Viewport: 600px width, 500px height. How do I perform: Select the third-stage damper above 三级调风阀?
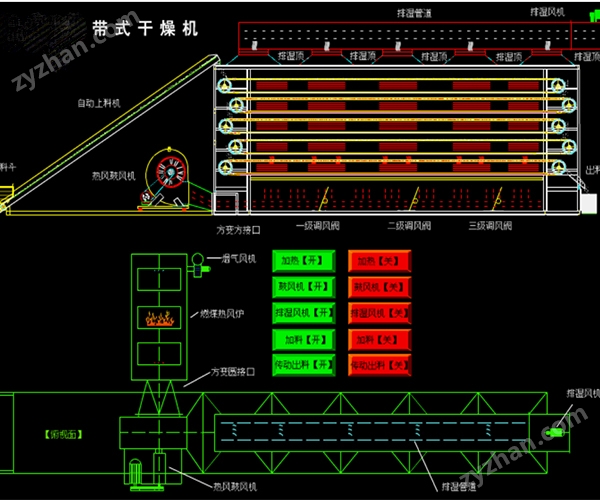(x=497, y=199)
